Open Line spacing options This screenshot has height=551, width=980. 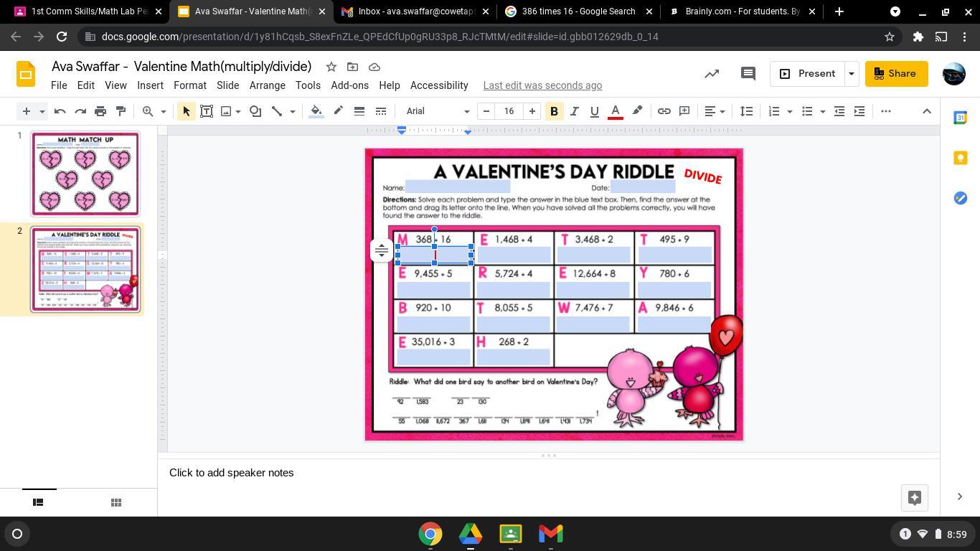[x=747, y=111]
